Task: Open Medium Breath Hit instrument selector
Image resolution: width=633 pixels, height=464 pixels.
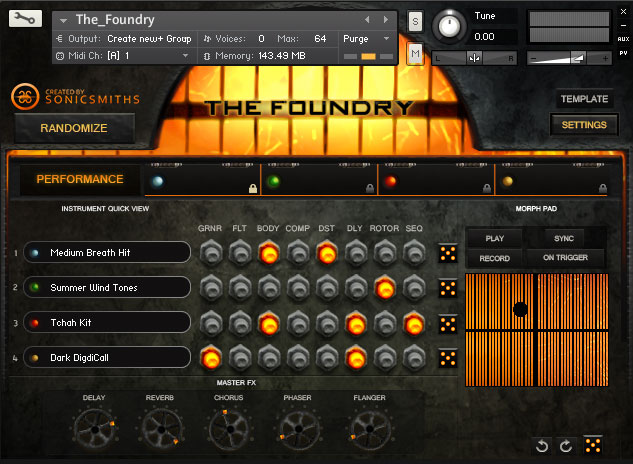Action: [x=107, y=252]
